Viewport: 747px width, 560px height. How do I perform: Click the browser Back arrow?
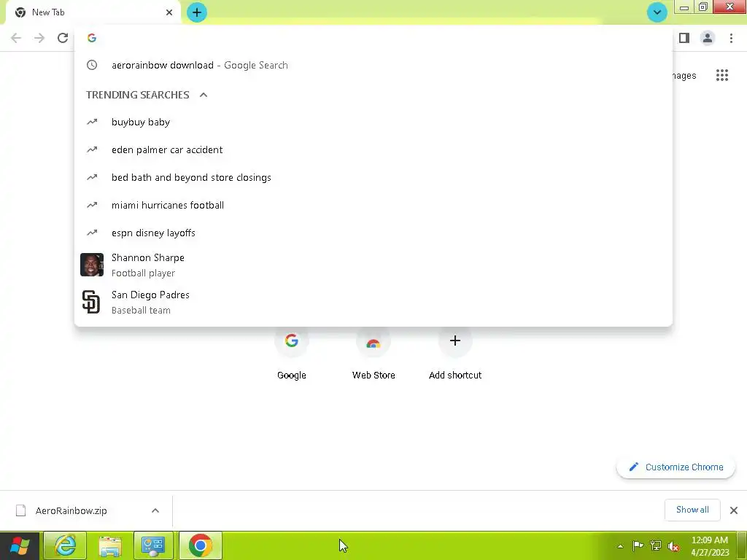pos(16,38)
